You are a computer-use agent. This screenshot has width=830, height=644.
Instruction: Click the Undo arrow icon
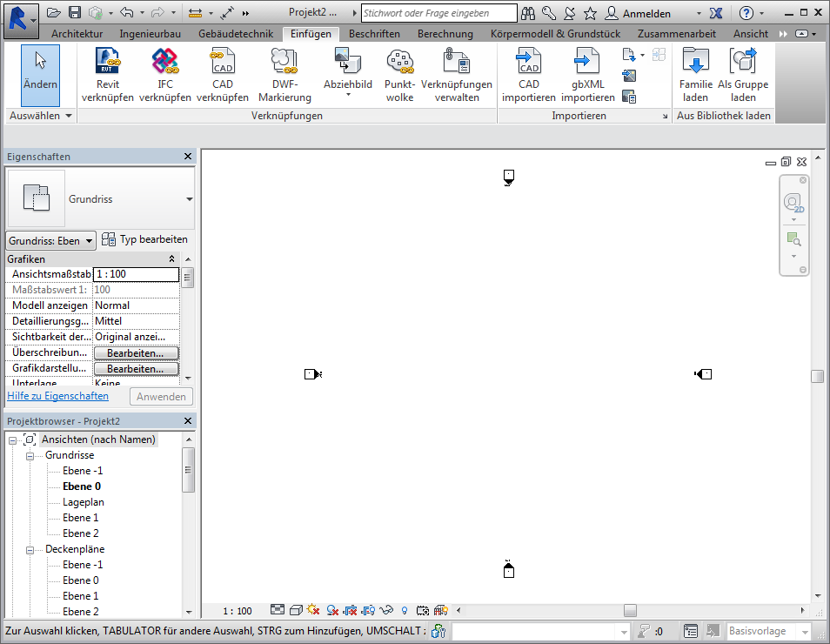pyautogui.click(x=126, y=13)
